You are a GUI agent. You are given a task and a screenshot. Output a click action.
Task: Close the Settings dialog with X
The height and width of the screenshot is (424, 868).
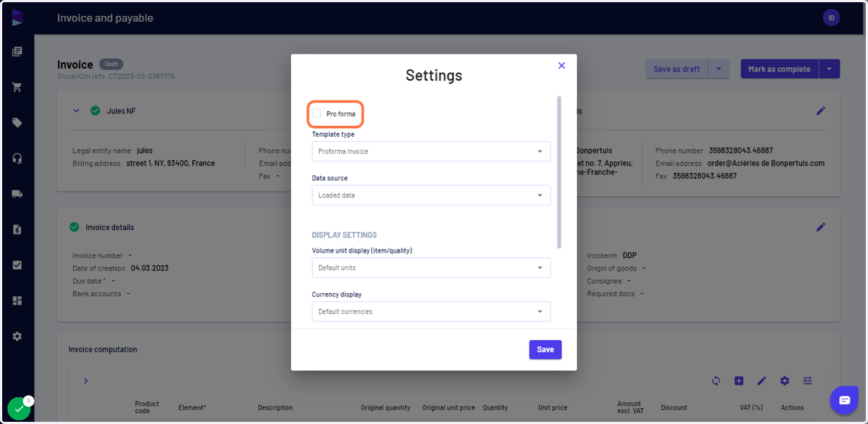coord(562,66)
